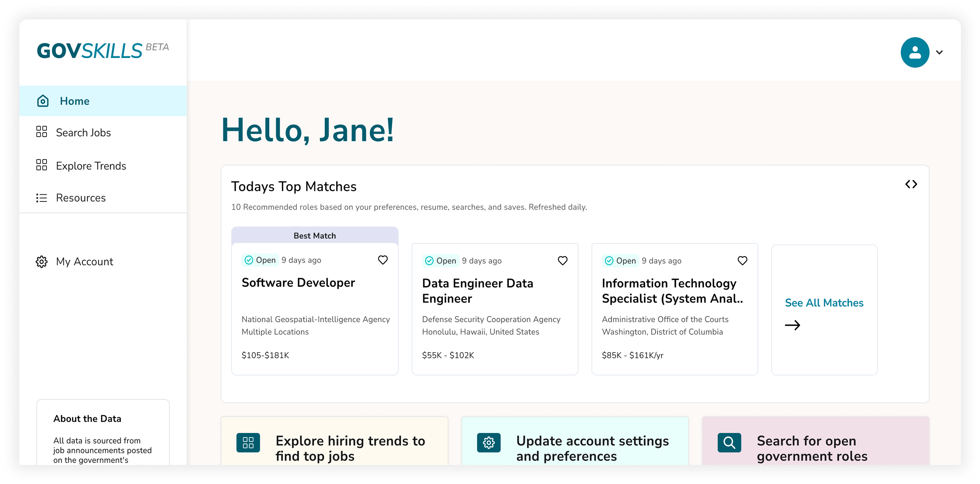Click the update account settings gear icon
The image size is (980, 484).
point(489,443)
